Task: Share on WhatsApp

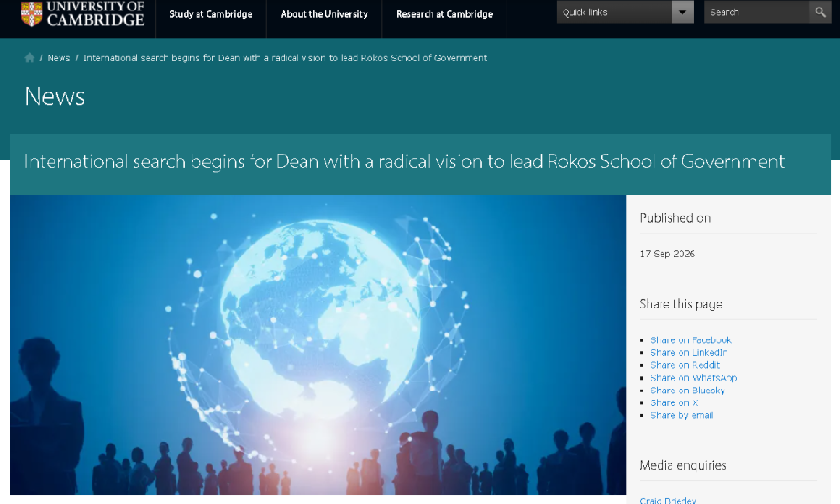Action: [x=693, y=378]
